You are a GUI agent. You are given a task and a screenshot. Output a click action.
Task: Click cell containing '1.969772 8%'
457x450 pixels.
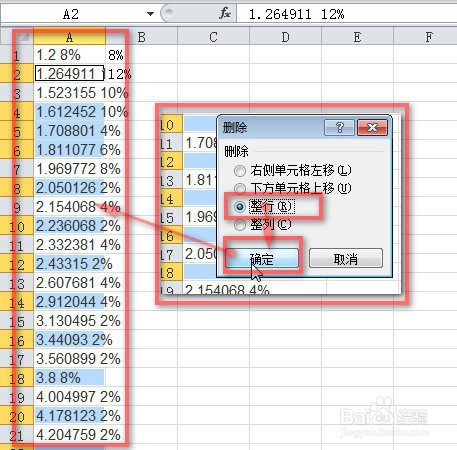point(69,169)
